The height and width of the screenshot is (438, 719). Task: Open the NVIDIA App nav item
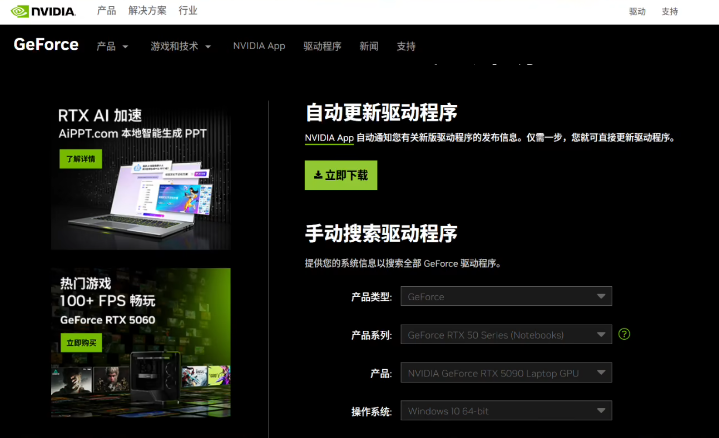point(259,46)
